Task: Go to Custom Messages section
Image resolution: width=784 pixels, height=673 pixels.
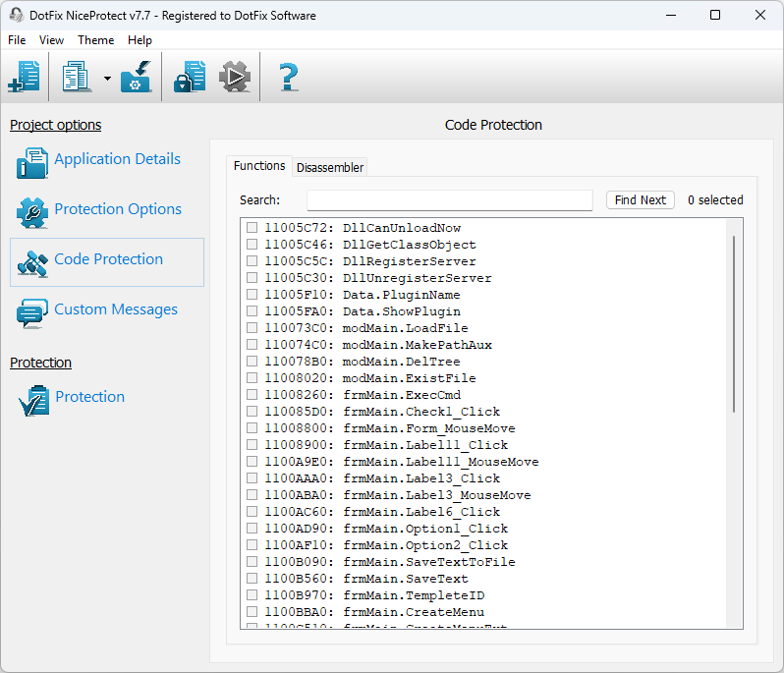Action: pos(116,309)
